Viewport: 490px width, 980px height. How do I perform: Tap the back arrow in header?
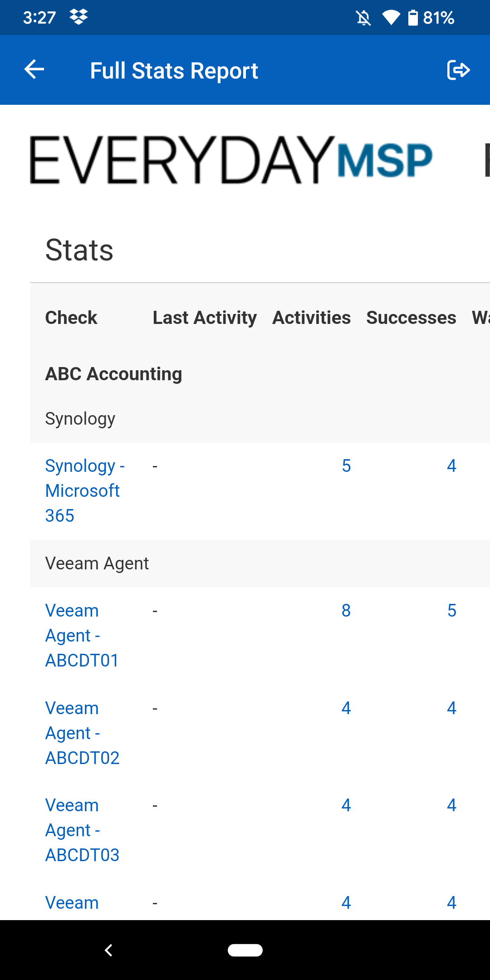point(34,70)
